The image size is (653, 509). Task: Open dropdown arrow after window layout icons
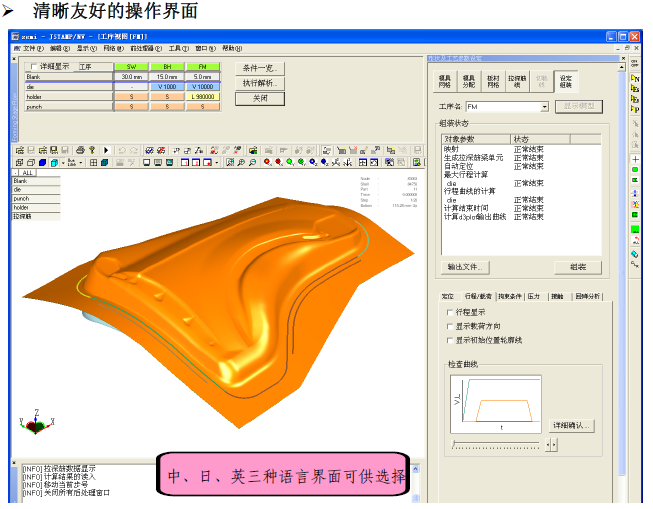tap(217, 162)
